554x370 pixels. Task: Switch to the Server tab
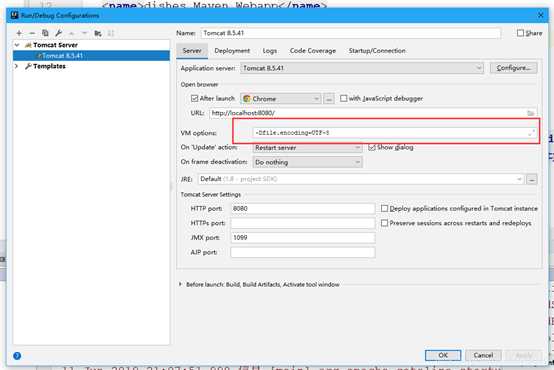[192, 51]
